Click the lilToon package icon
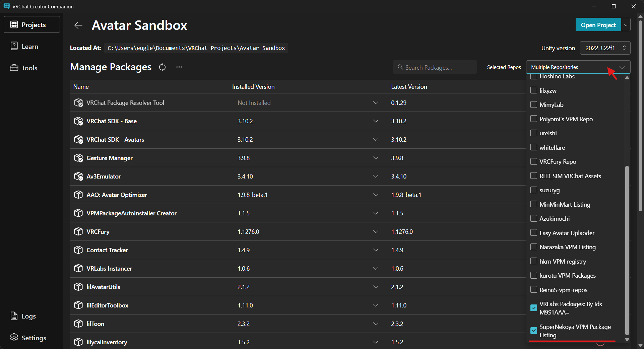The image size is (644, 349). click(78, 324)
